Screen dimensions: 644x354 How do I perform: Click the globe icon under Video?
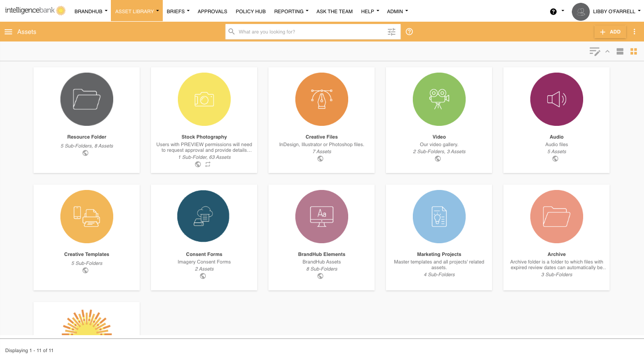[x=438, y=159]
